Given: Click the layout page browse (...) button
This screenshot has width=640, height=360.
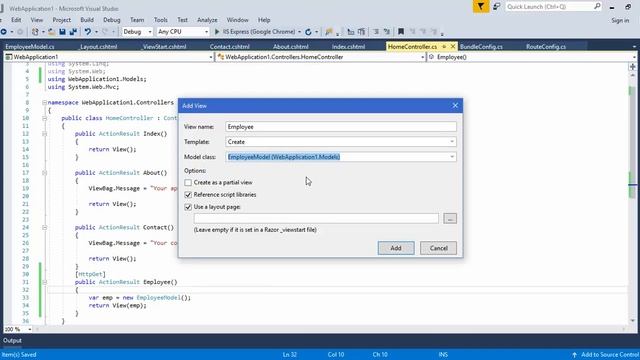Looking at the screenshot, I should point(450,219).
